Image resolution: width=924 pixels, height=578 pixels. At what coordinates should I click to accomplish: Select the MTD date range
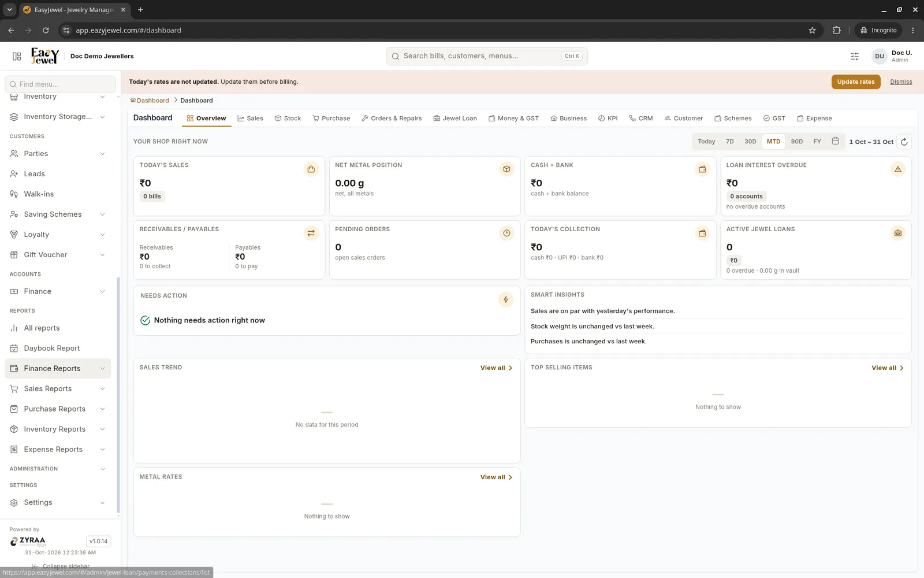773,142
